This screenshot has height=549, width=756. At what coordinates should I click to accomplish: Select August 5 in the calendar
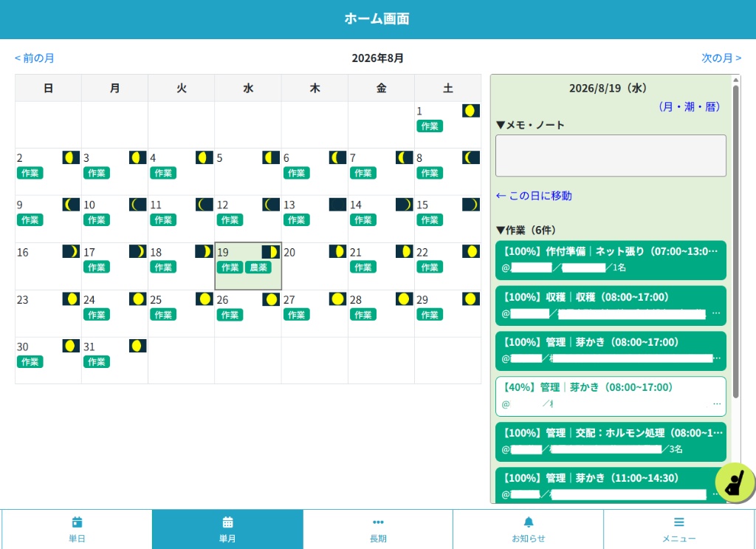(248, 171)
